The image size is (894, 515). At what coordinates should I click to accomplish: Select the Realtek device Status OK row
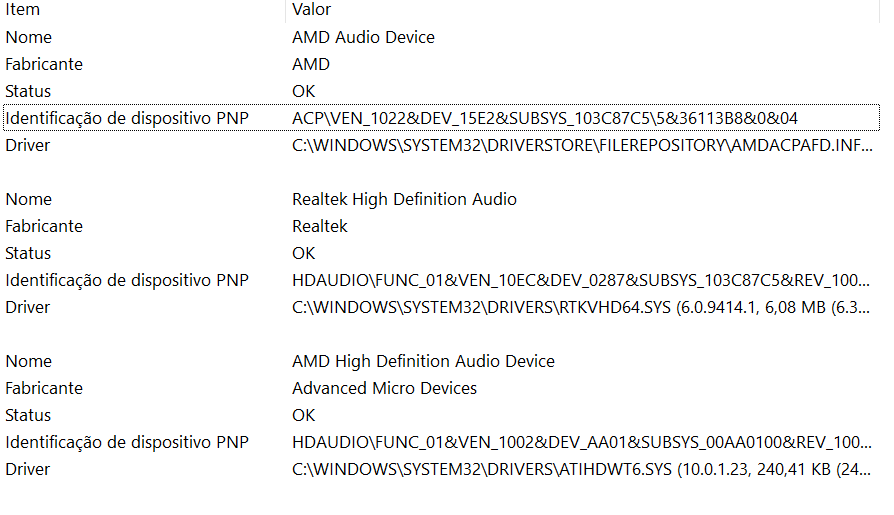pyautogui.click(x=441, y=253)
